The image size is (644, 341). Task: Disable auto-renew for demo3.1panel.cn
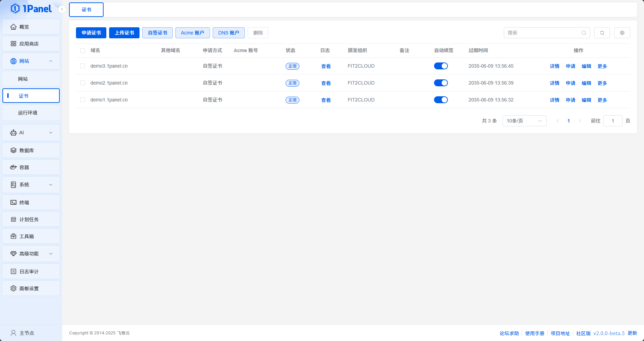(441, 66)
